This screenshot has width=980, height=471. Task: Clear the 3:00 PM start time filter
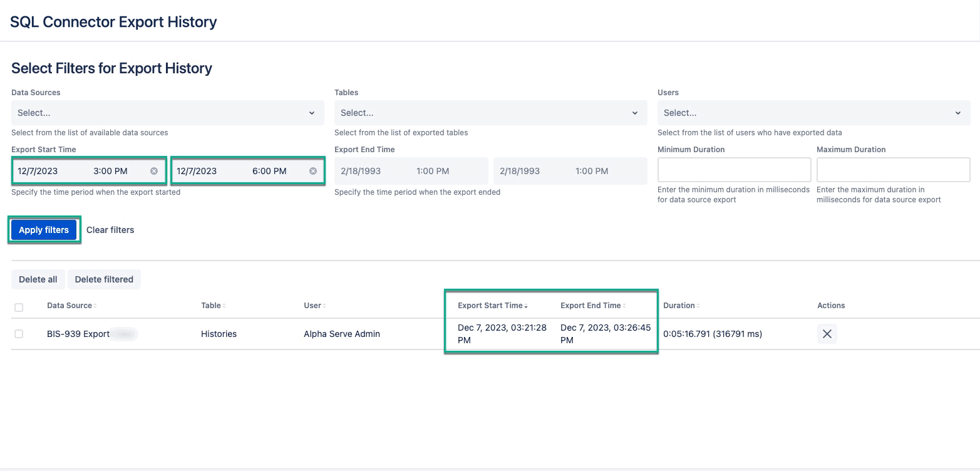[154, 170]
